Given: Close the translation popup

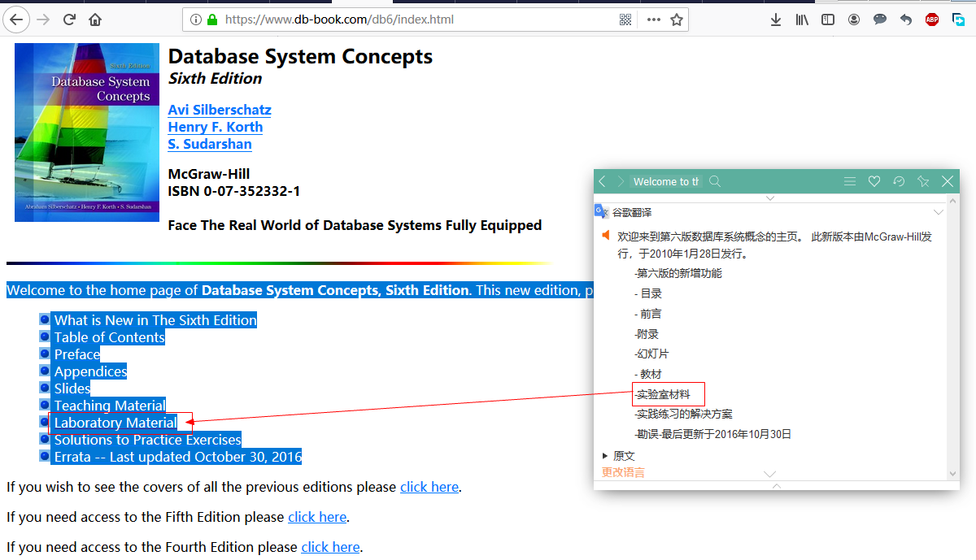Looking at the screenshot, I should click(948, 181).
